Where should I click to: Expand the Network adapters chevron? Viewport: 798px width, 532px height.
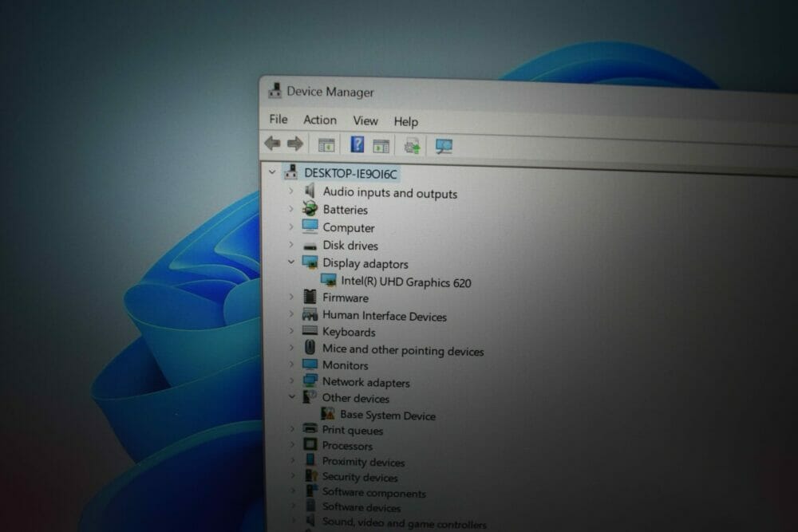click(x=292, y=380)
